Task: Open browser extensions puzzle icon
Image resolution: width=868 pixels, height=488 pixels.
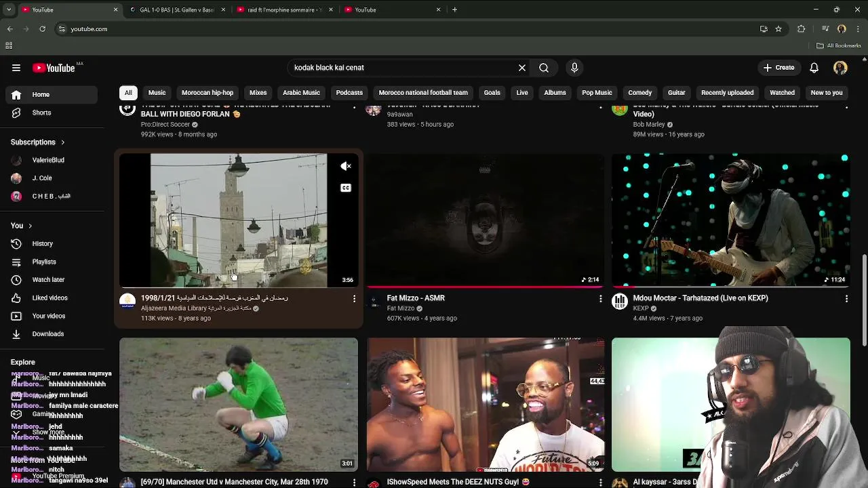Action: pos(801,29)
